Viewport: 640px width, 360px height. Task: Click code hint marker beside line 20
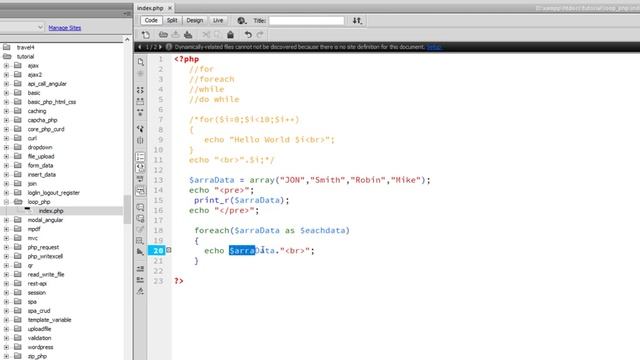[x=169, y=250]
